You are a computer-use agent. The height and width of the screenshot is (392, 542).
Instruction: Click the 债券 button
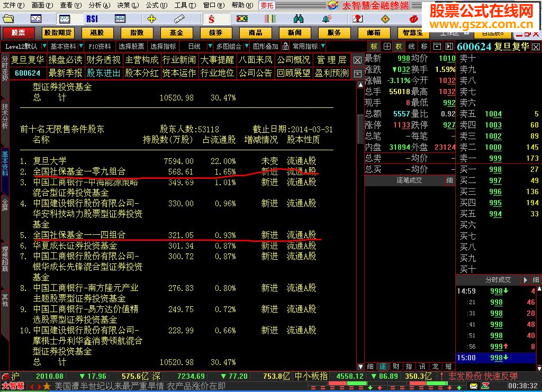pyautogui.click(x=216, y=32)
